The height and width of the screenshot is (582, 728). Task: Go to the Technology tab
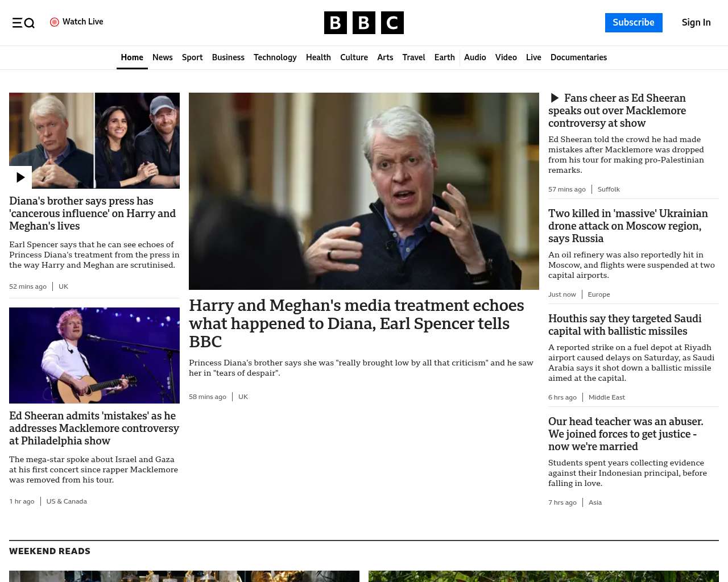tap(275, 57)
